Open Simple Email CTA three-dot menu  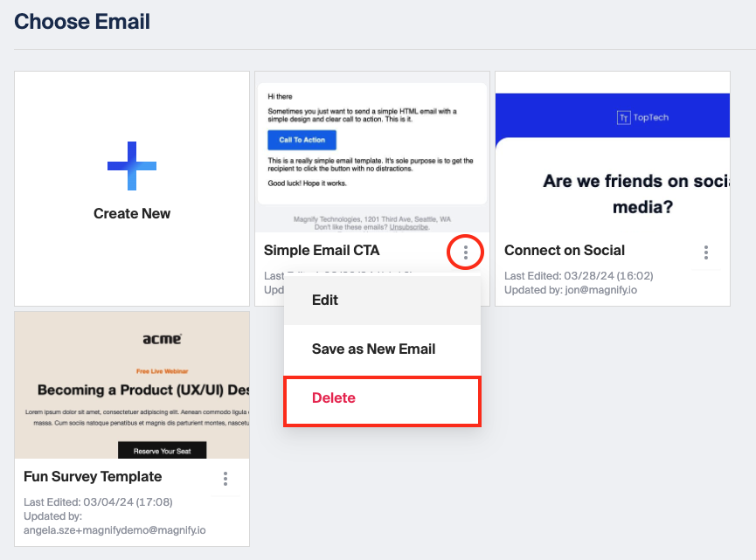coord(465,252)
